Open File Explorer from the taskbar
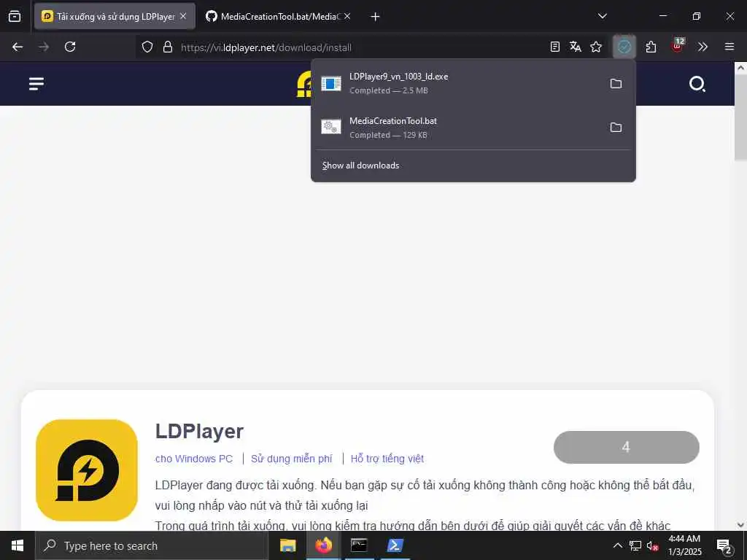 click(287, 545)
